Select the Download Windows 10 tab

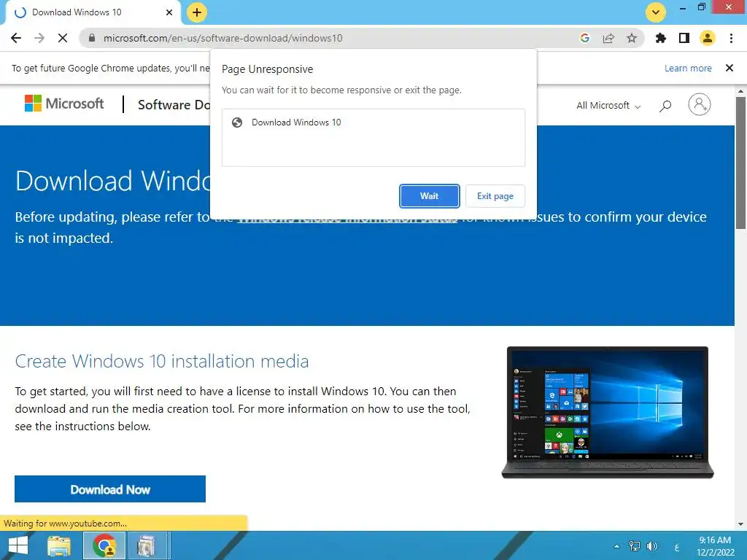click(x=93, y=12)
